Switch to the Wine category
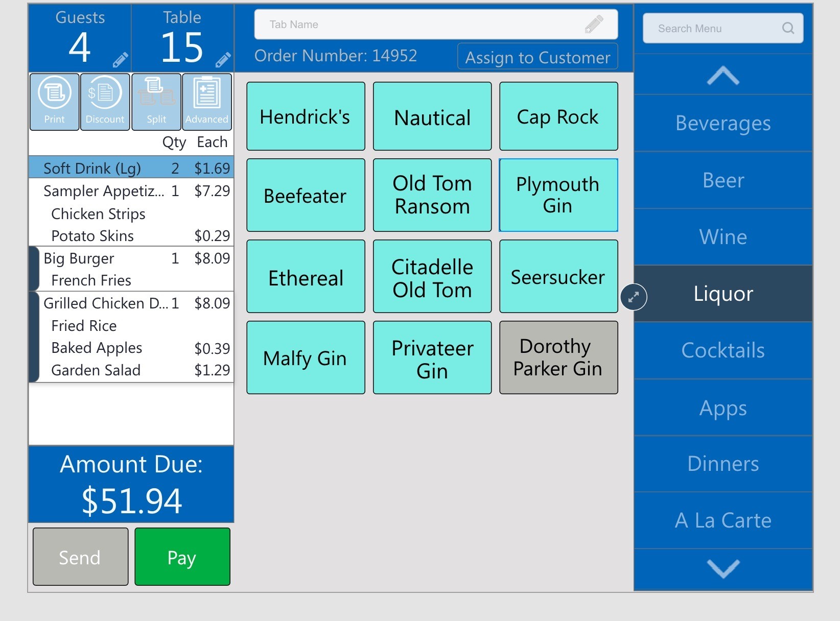This screenshot has width=840, height=621. point(723,237)
